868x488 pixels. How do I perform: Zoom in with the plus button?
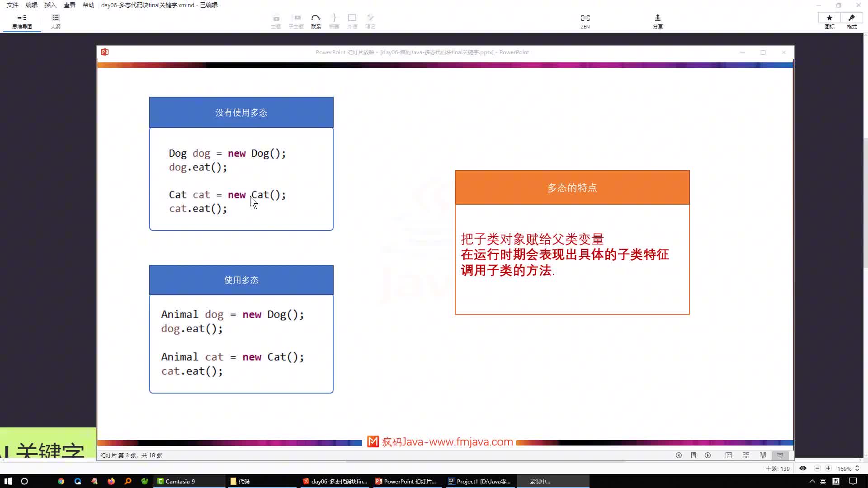828,469
